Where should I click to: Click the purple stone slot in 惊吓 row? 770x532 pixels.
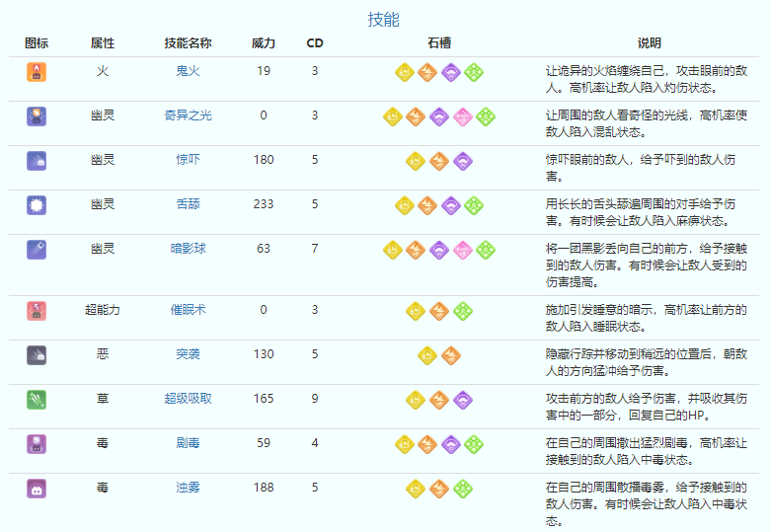(462, 161)
